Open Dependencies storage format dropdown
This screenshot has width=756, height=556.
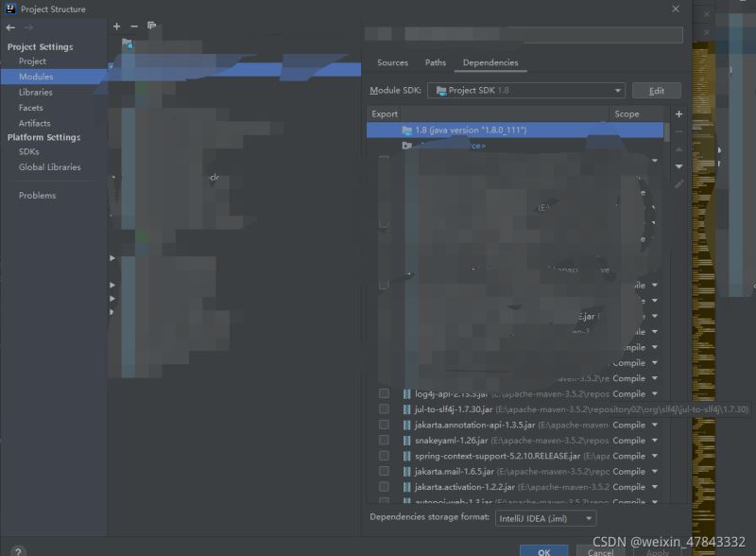click(x=546, y=518)
